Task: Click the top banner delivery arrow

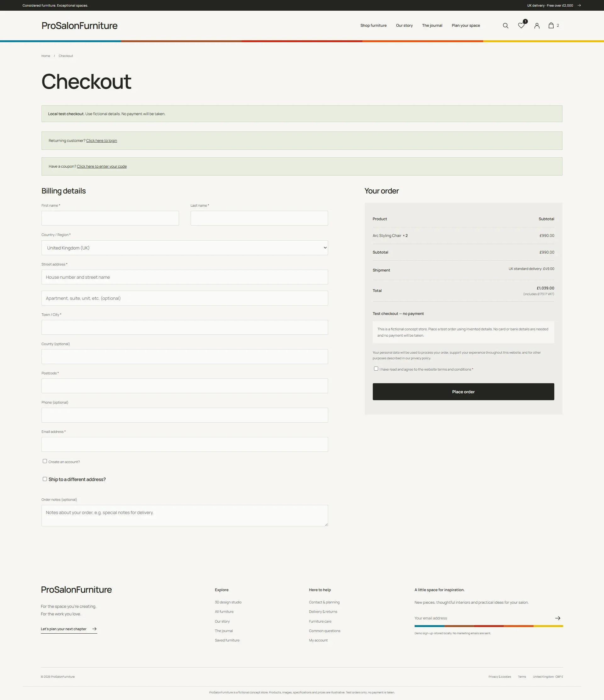Action: 579,5
